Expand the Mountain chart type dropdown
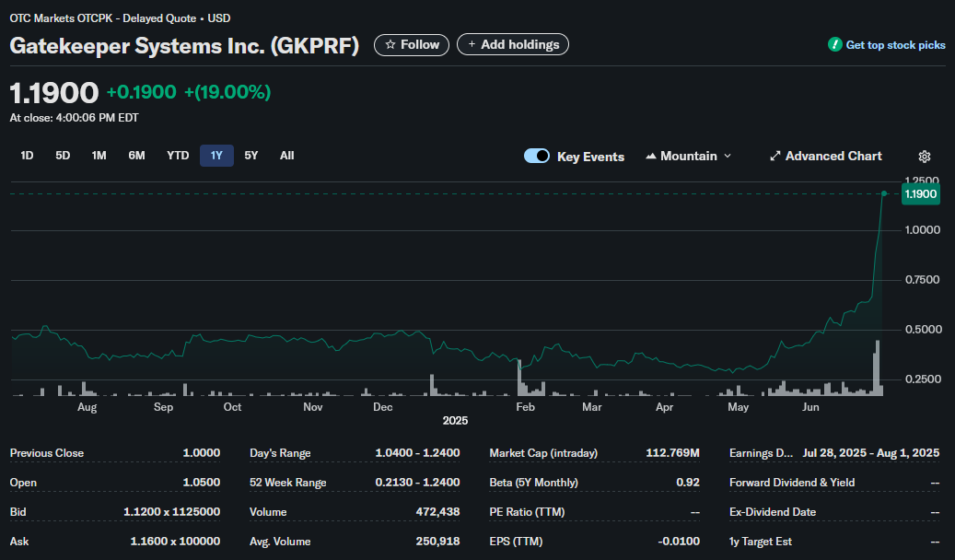The width and height of the screenshot is (955, 560). tap(728, 157)
